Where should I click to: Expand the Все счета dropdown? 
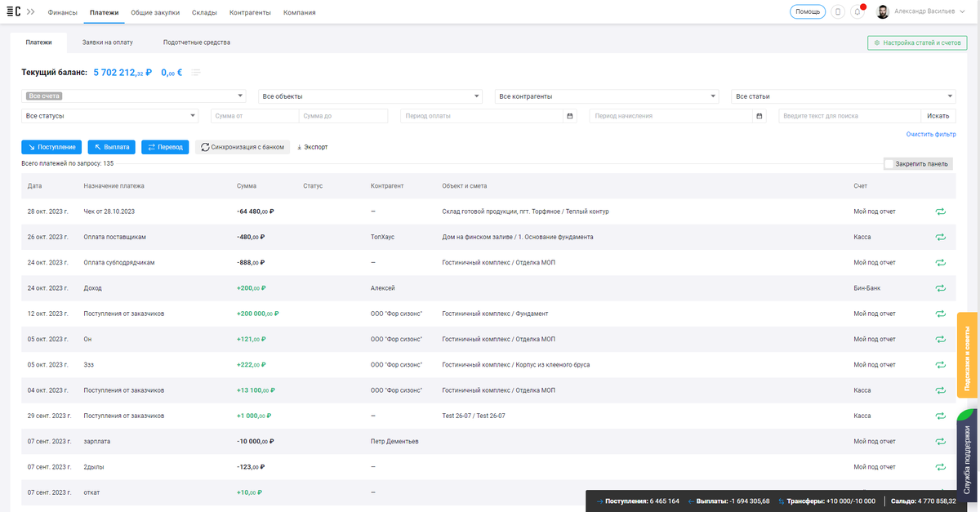click(x=133, y=96)
